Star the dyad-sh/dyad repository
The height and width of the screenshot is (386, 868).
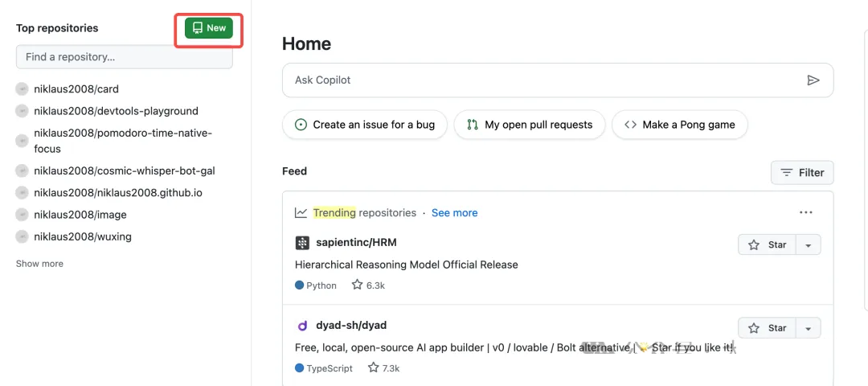click(x=767, y=328)
